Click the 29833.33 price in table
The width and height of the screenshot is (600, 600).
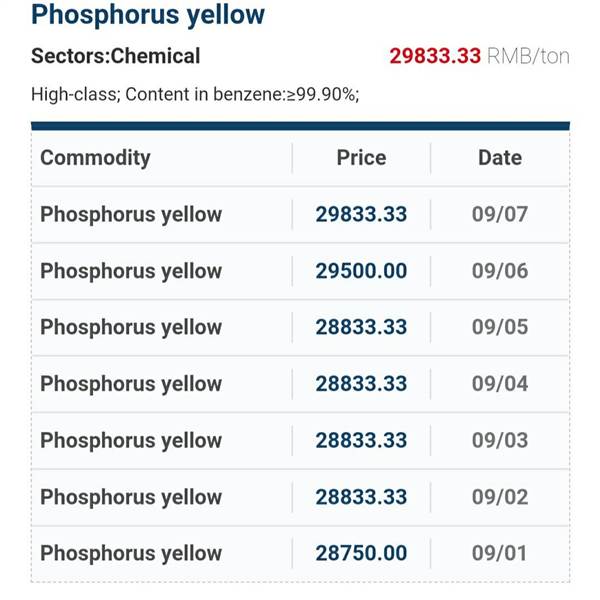pyautogui.click(x=361, y=214)
